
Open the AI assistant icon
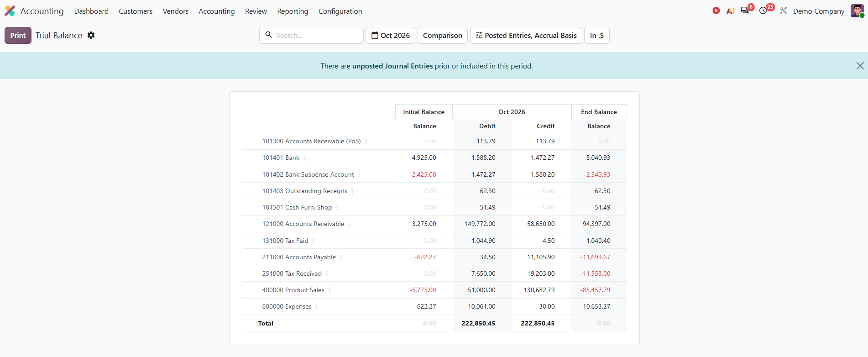[x=730, y=11]
